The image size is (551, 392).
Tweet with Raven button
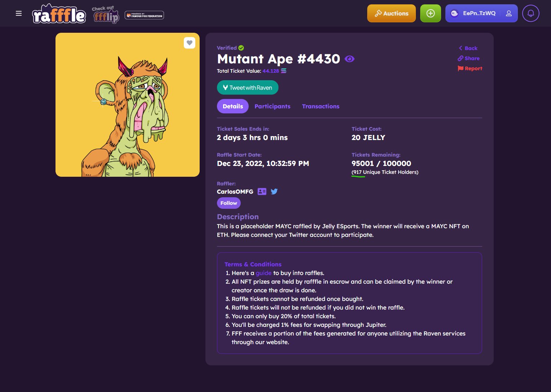[248, 87]
